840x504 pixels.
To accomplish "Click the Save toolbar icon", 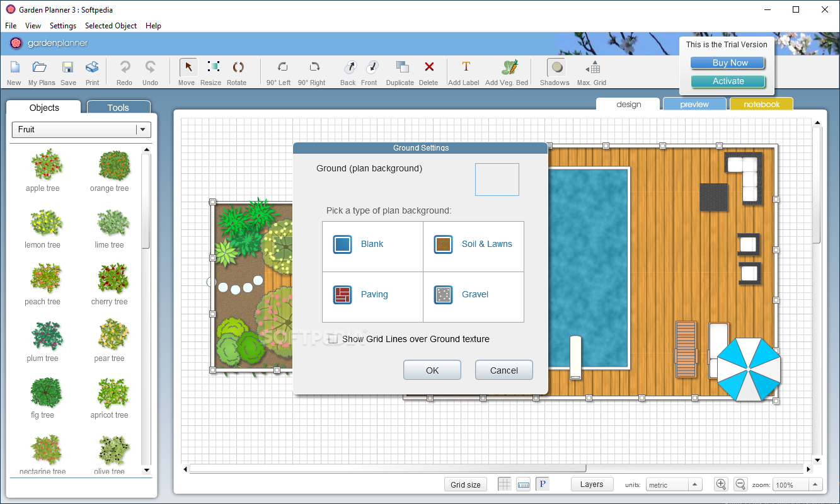I will coord(68,67).
